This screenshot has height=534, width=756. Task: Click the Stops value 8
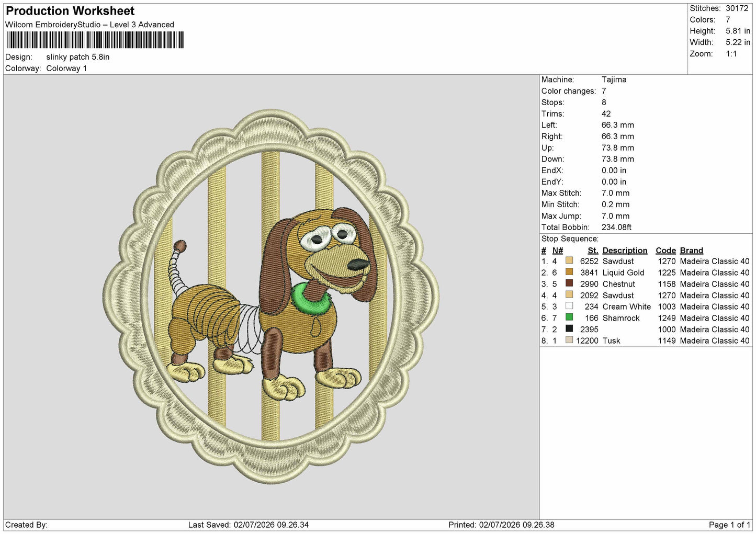tap(604, 103)
